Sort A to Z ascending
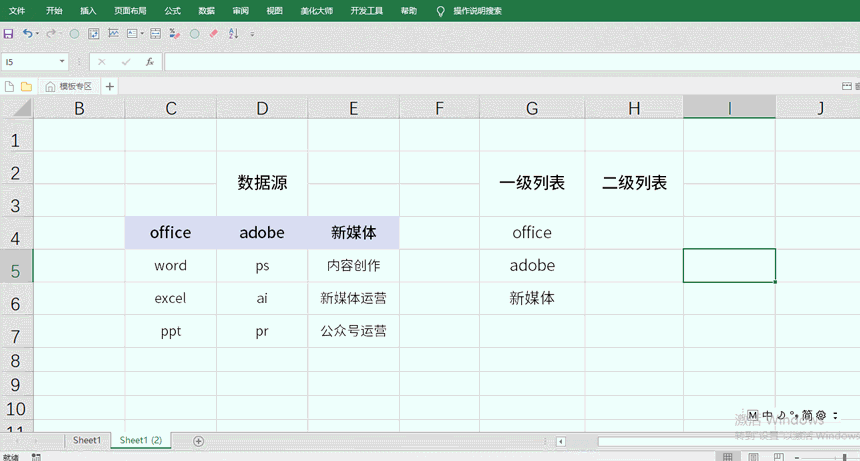 [234, 34]
